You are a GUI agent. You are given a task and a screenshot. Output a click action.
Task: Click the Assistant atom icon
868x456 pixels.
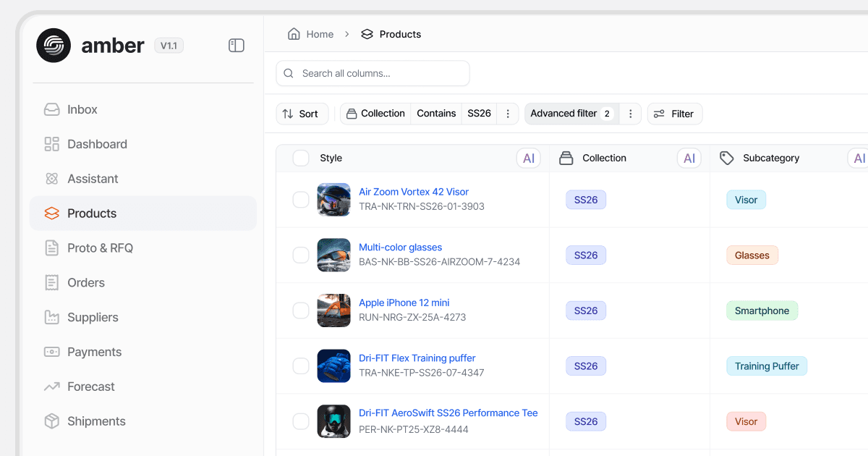coord(51,179)
